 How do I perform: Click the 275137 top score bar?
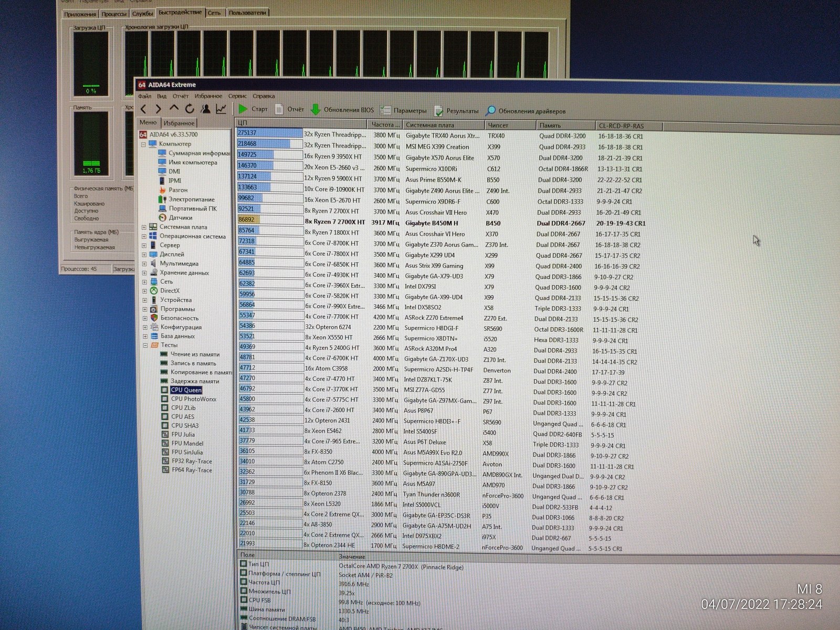(x=270, y=133)
